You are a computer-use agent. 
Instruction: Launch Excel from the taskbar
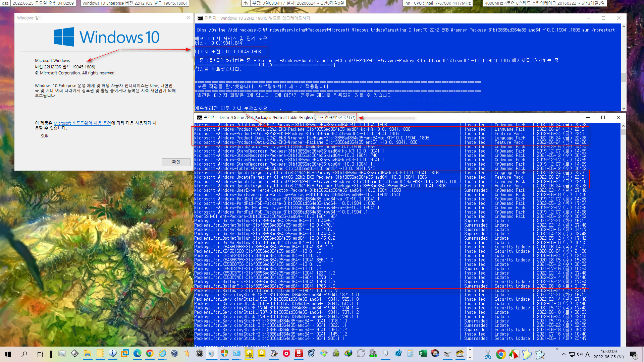click(x=423, y=354)
